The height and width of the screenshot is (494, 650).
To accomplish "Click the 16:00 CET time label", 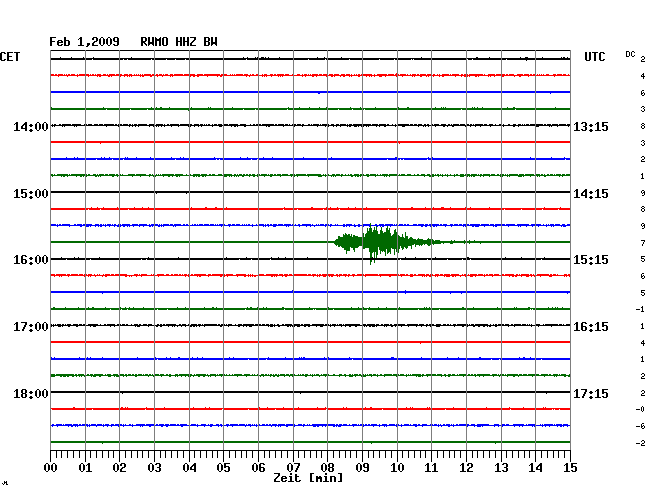I will [31, 260].
